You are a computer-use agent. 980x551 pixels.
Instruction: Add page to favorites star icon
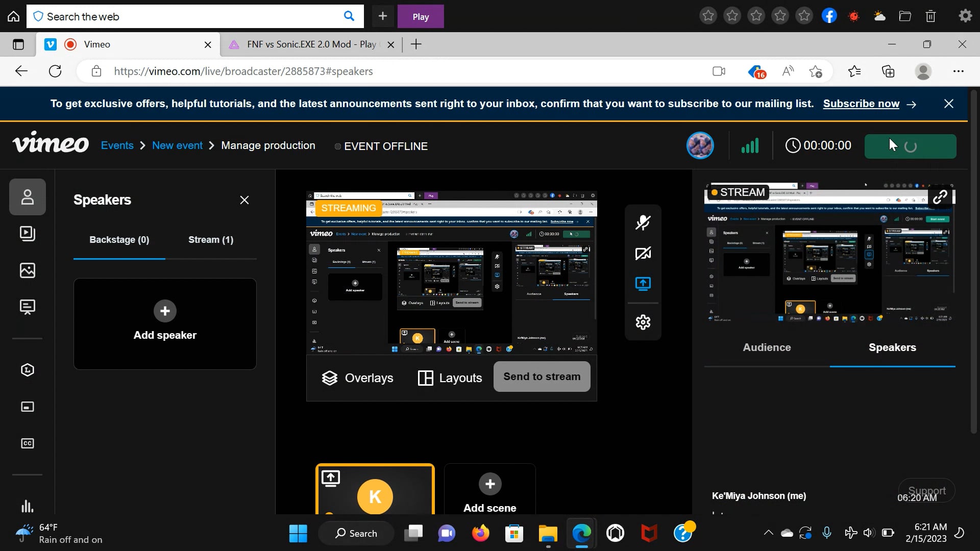tap(816, 71)
